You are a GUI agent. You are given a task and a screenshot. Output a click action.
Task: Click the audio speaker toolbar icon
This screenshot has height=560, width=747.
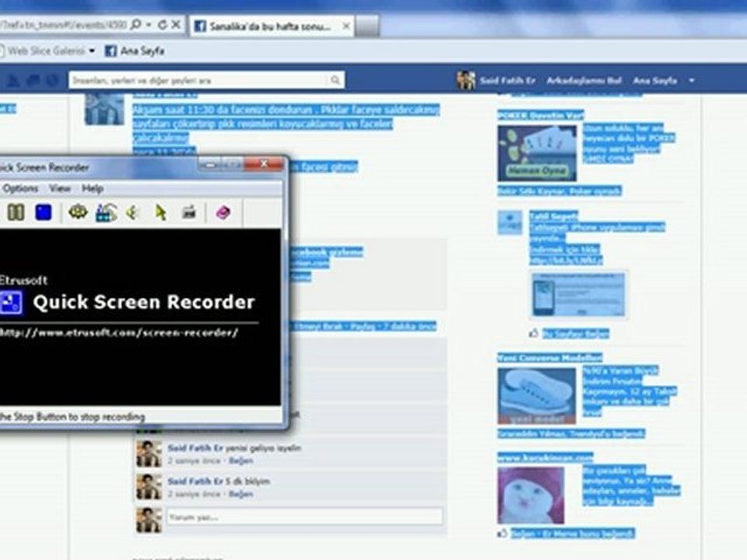132,212
